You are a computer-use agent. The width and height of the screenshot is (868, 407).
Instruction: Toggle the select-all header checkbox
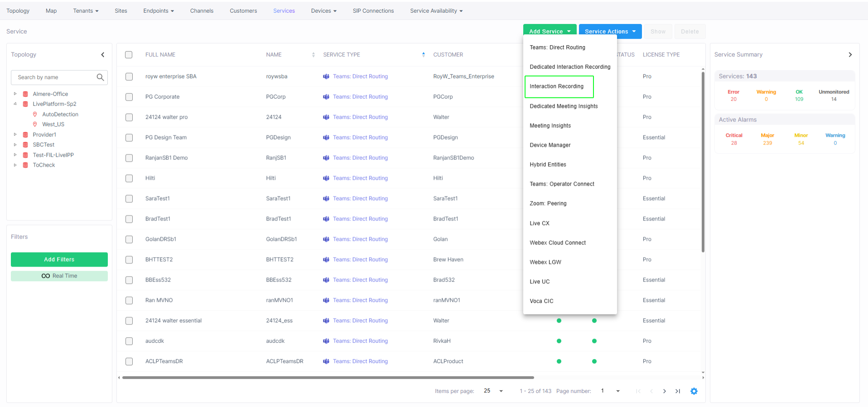(x=129, y=55)
